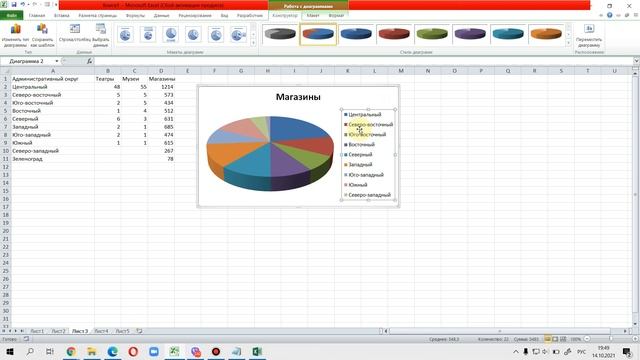Screen dimensions: 640x360
Task: Switch to the Формат chart tab
Action: (x=336, y=16)
